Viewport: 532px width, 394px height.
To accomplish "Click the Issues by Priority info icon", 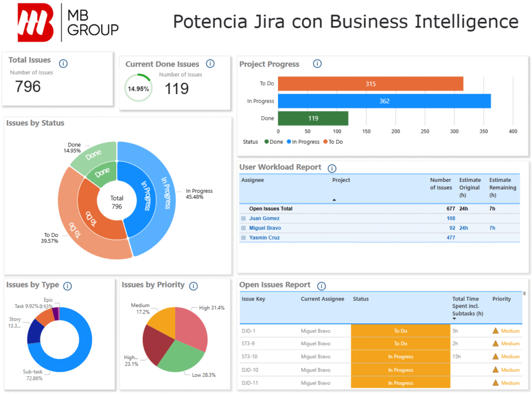I will coord(193,286).
